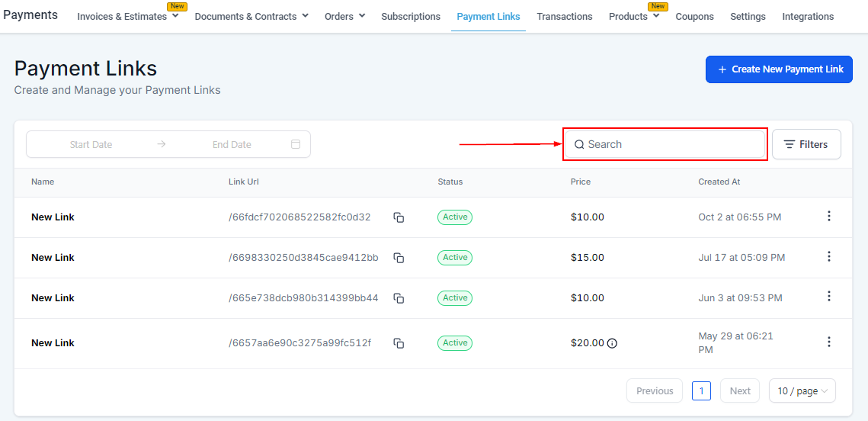This screenshot has width=868, height=421.
Task: Click into the Search field
Action: (671, 144)
